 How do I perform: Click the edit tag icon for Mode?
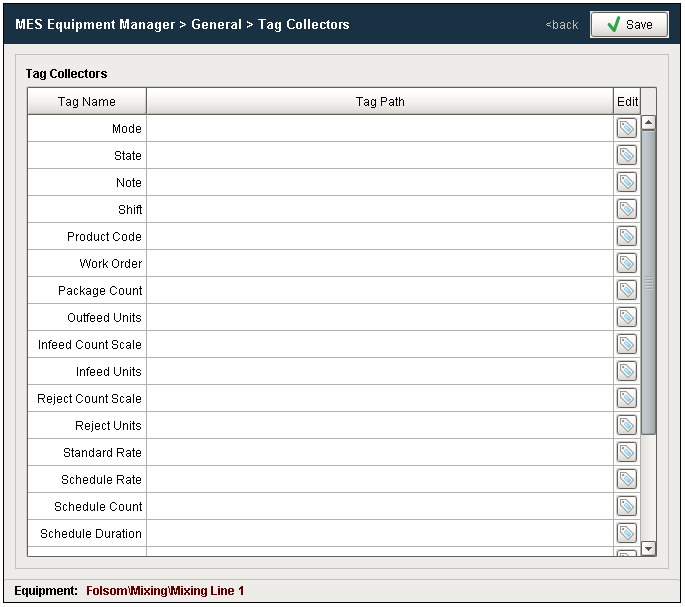(626, 128)
